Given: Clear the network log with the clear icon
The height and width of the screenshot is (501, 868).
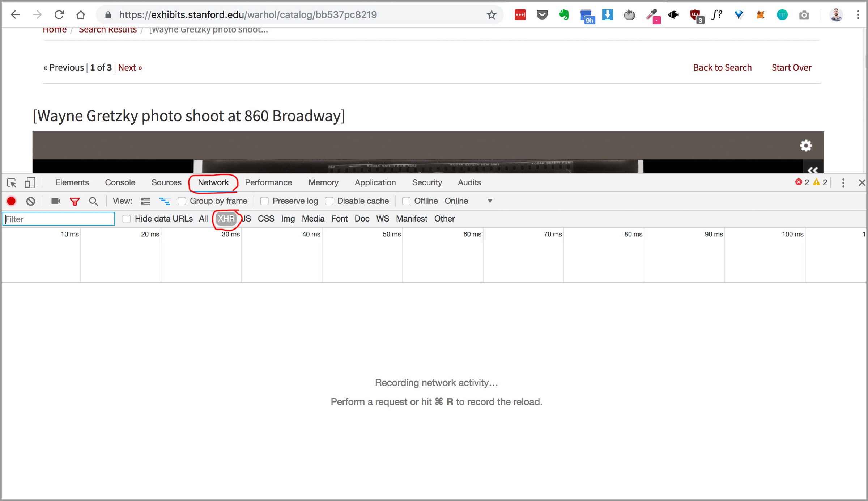Looking at the screenshot, I should click(31, 201).
